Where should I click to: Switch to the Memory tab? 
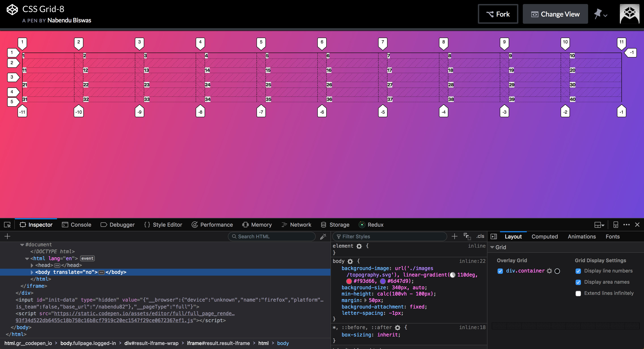click(x=257, y=225)
